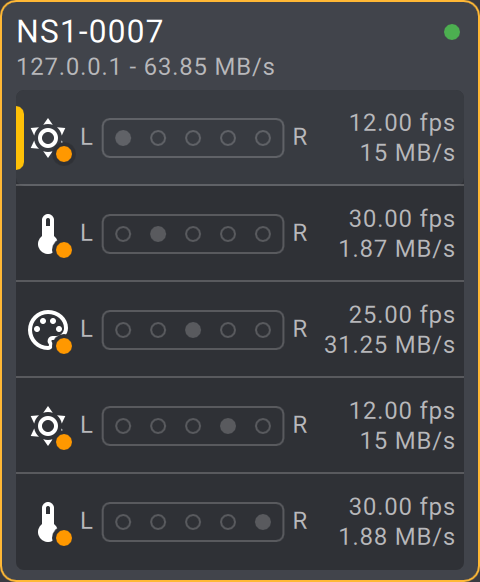Screen dimensions: 480x582
Task: Click the brightness sun icon in fourth row
Action: tap(48, 426)
